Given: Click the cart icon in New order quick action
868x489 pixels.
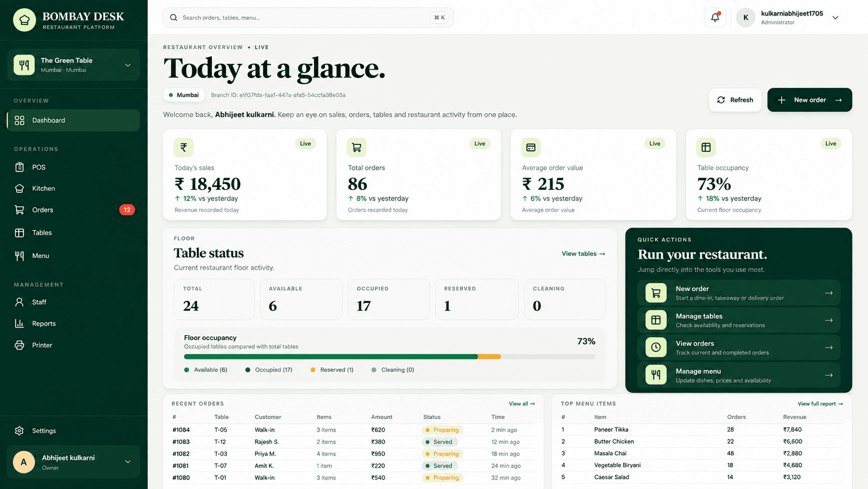Looking at the screenshot, I should tap(656, 293).
